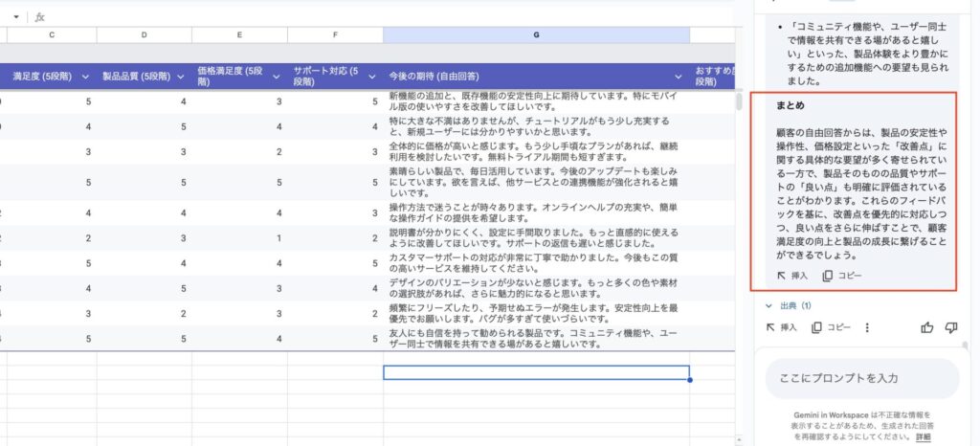Click insert arrow icon inside まとめ box
Viewport: 980px width, 446px height.
781,276
